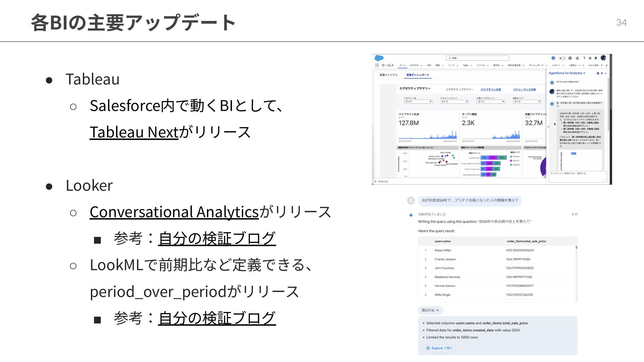Click the Salesforce cloud logo

[379, 58]
